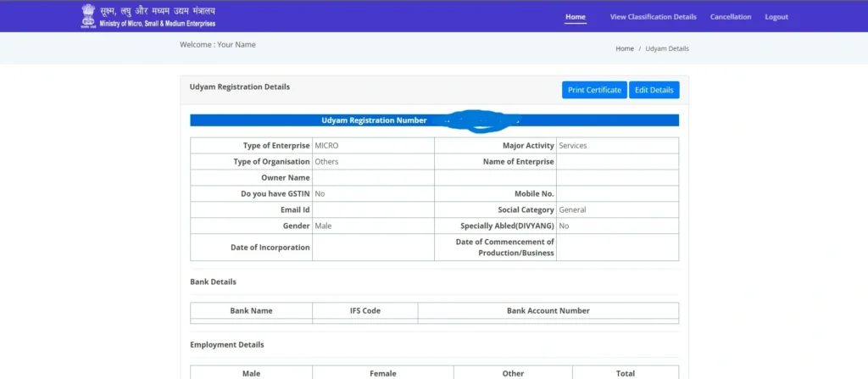Click the Welcome : Your Name text
Screen dimensions: 868x379
tap(217, 45)
